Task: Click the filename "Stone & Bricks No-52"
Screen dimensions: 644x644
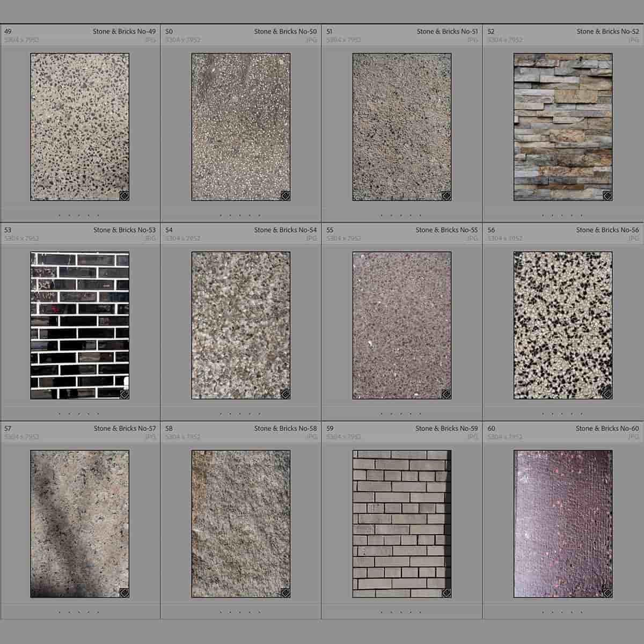Action: [608, 31]
